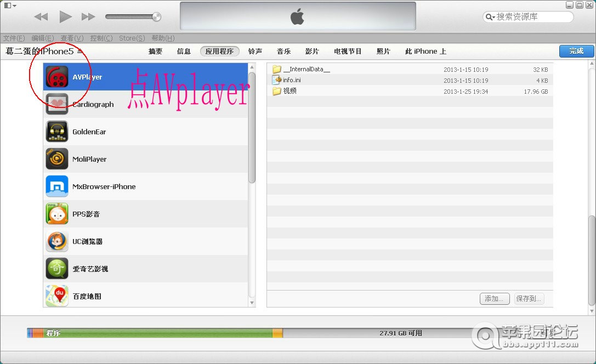Click the MxBrowser-iPhone app icon
596x364 pixels.
pyautogui.click(x=57, y=186)
